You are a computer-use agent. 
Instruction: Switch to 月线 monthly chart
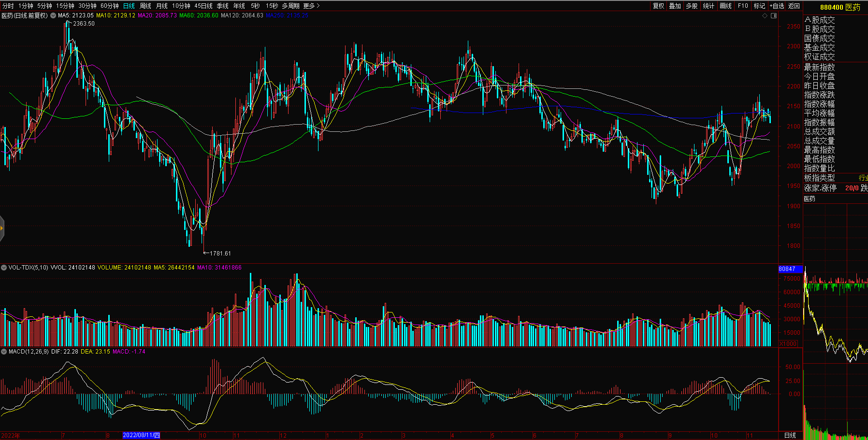click(x=162, y=6)
